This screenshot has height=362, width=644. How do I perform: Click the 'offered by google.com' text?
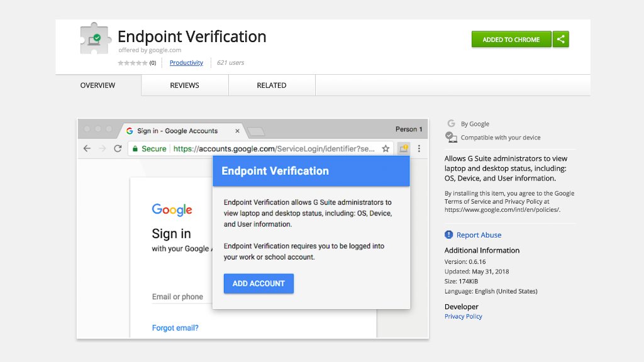point(150,50)
